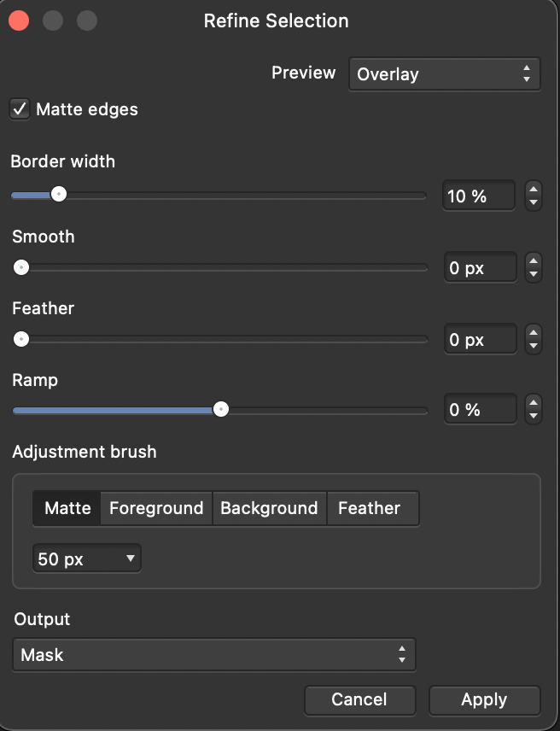Choose the Feather adjustment brush
Image resolution: width=560 pixels, height=731 pixels.
(x=370, y=508)
